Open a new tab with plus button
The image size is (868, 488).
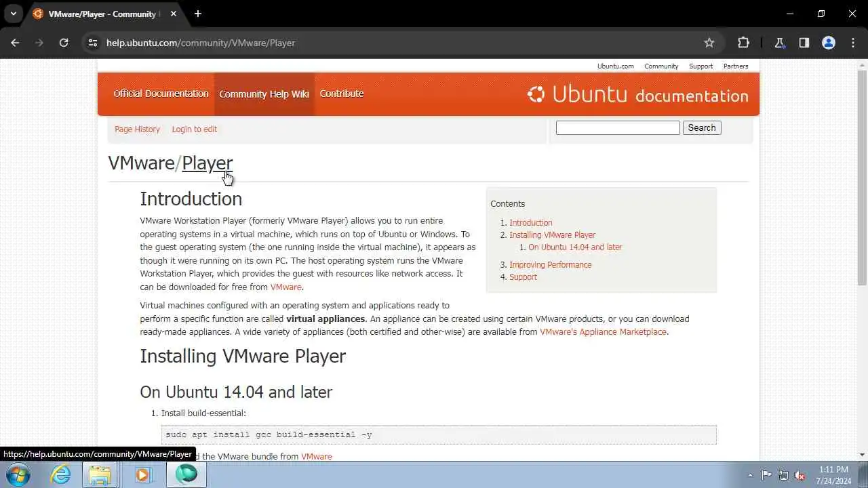[198, 14]
